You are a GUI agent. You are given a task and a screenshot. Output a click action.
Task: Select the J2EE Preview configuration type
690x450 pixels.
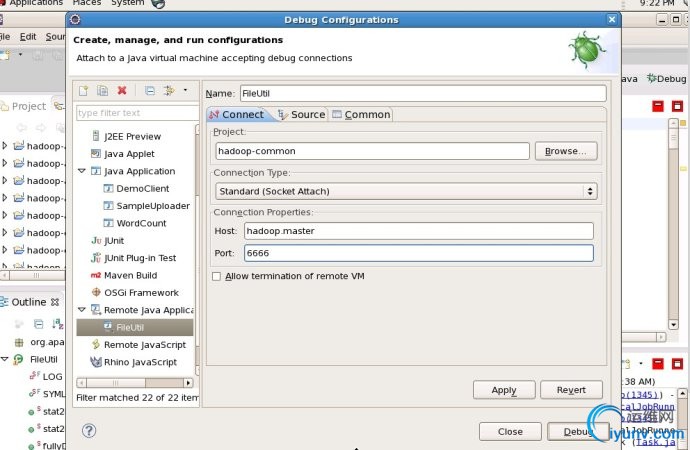click(132, 136)
